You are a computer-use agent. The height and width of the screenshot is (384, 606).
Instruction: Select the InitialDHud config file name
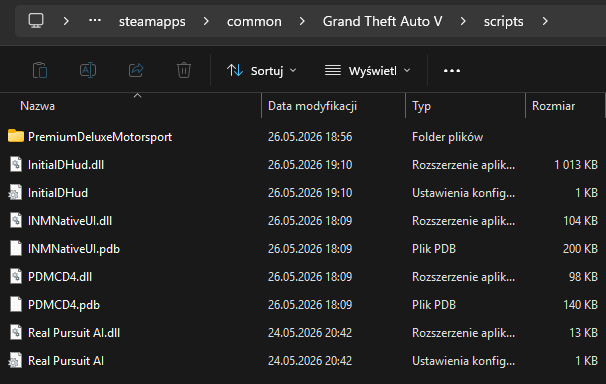click(x=58, y=193)
